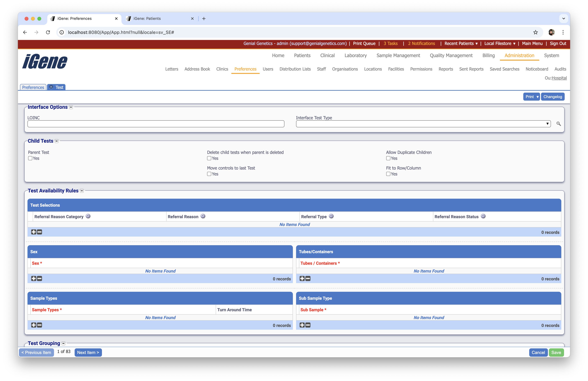The width and height of the screenshot is (588, 381).
Task: Click into the LOINC text field
Action: pos(156,124)
